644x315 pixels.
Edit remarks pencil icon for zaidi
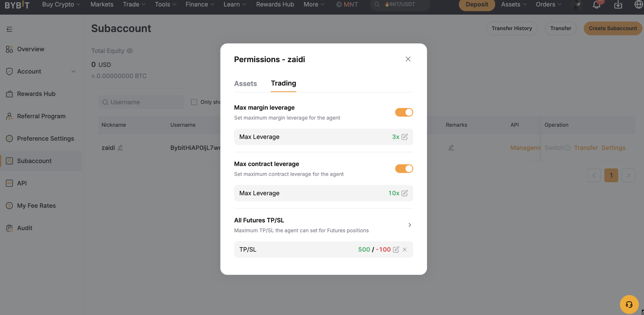coord(451,148)
